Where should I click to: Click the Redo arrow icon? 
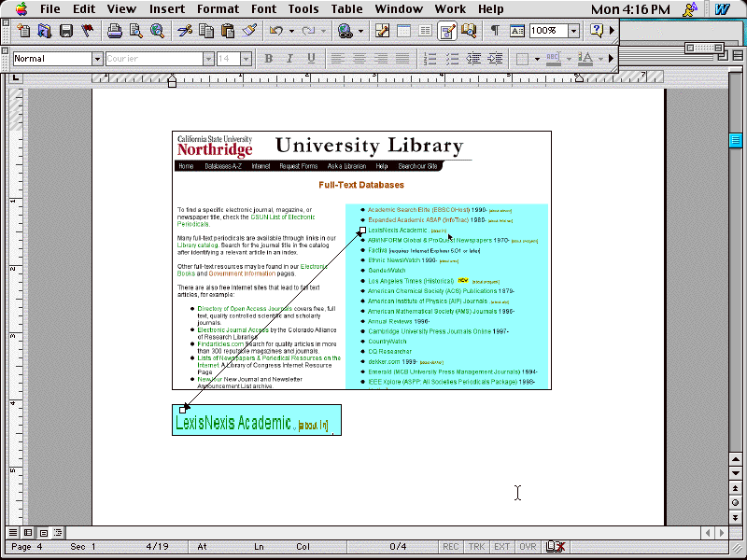tap(308, 31)
